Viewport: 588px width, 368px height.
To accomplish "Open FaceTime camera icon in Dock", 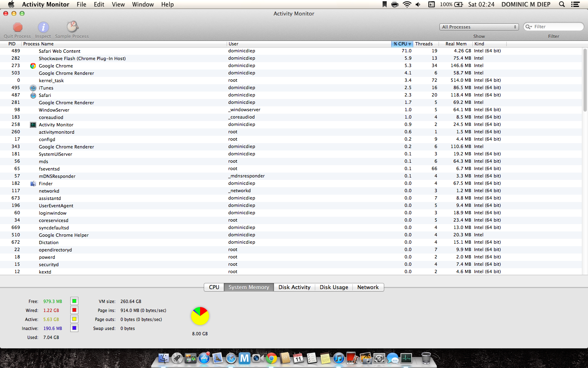I will (x=258, y=358).
